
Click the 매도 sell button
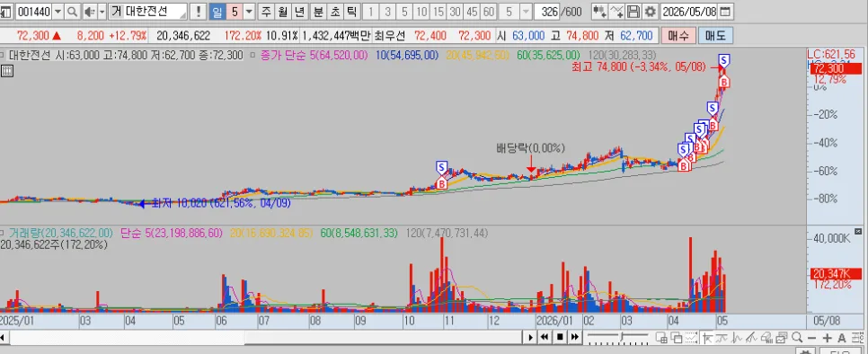pos(715,36)
